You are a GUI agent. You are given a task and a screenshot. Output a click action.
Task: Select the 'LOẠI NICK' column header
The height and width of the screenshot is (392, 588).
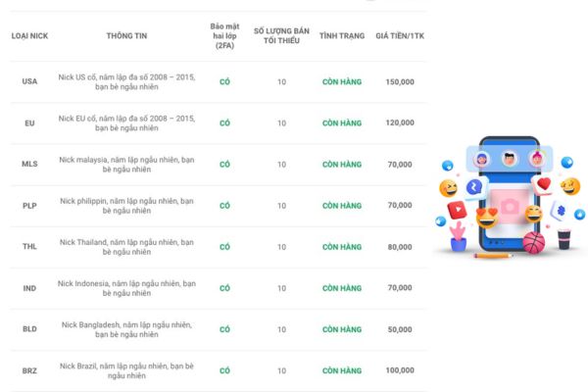click(x=29, y=36)
